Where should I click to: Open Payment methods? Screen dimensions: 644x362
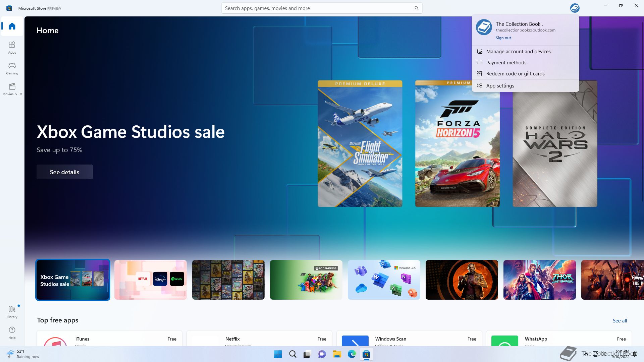[x=525, y=63]
